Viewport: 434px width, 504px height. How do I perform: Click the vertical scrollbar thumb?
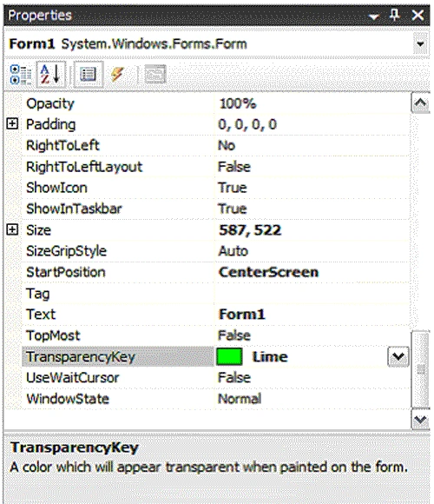[x=420, y=369]
